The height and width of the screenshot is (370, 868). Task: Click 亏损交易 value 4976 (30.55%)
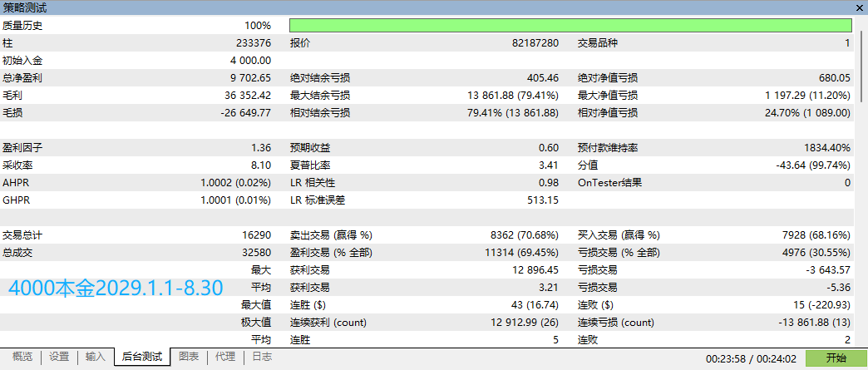point(816,253)
